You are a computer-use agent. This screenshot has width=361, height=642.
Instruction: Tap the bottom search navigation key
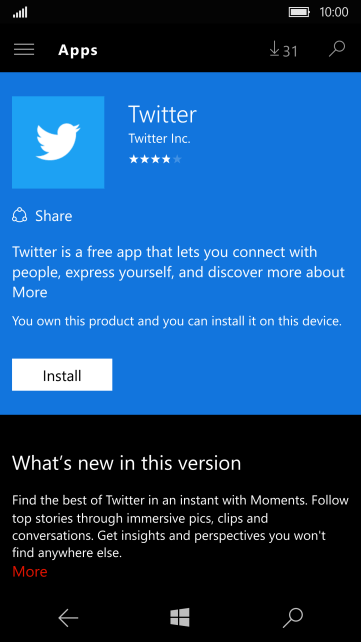tap(293, 618)
